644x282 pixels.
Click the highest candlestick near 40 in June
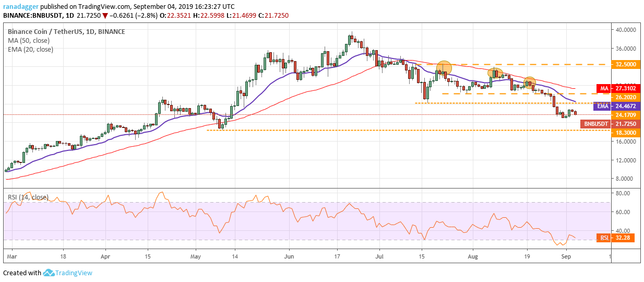pos(352,38)
